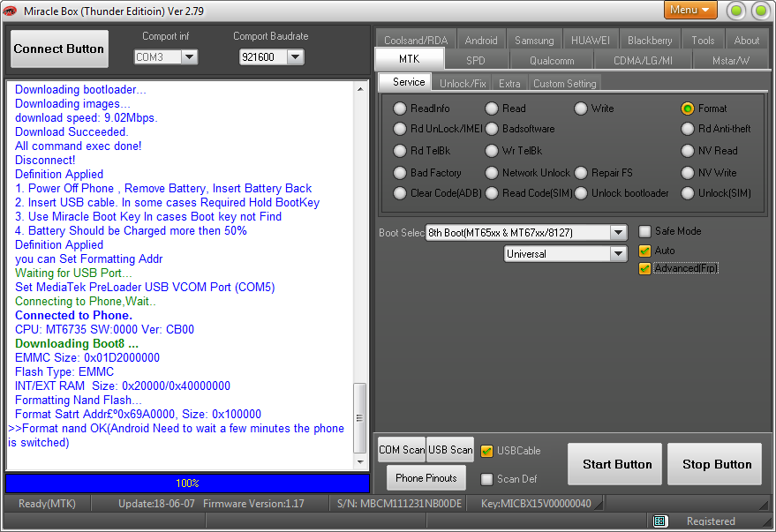Enable the Safe Mode checkbox
776x532 pixels.
pyautogui.click(x=644, y=231)
